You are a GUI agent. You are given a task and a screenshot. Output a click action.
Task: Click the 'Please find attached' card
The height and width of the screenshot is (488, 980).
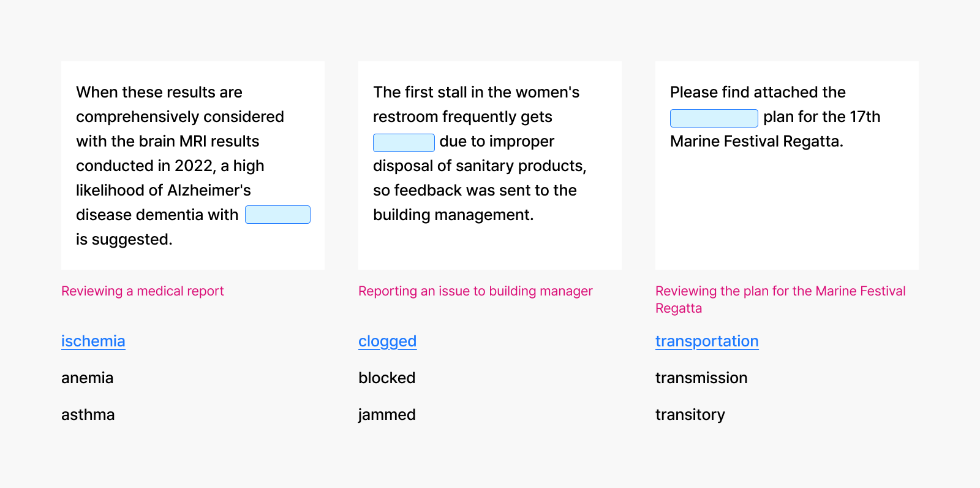click(x=787, y=166)
